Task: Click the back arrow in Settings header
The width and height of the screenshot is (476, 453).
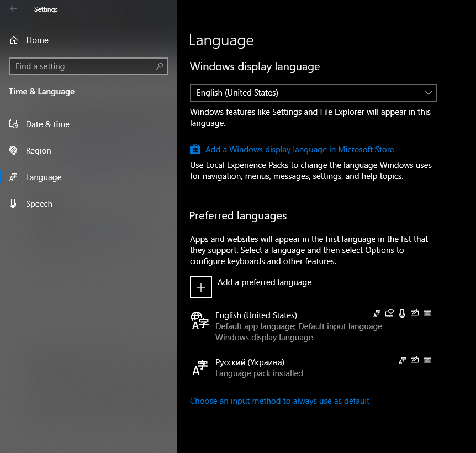Action: [x=13, y=9]
